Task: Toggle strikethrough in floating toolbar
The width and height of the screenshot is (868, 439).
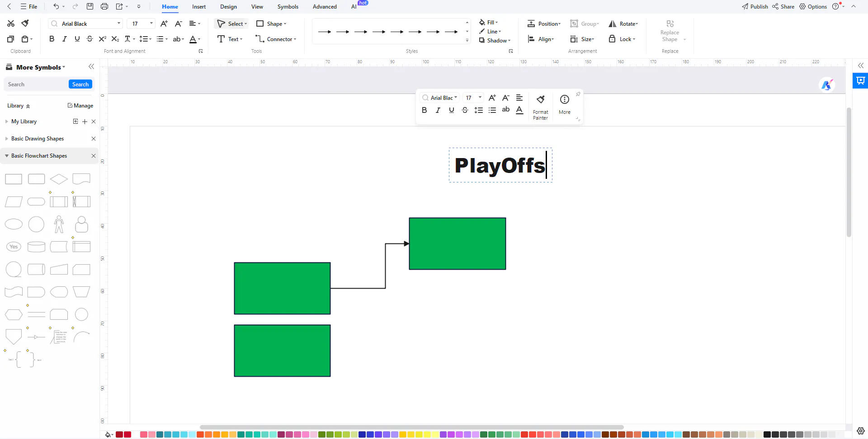Action: pos(465,110)
